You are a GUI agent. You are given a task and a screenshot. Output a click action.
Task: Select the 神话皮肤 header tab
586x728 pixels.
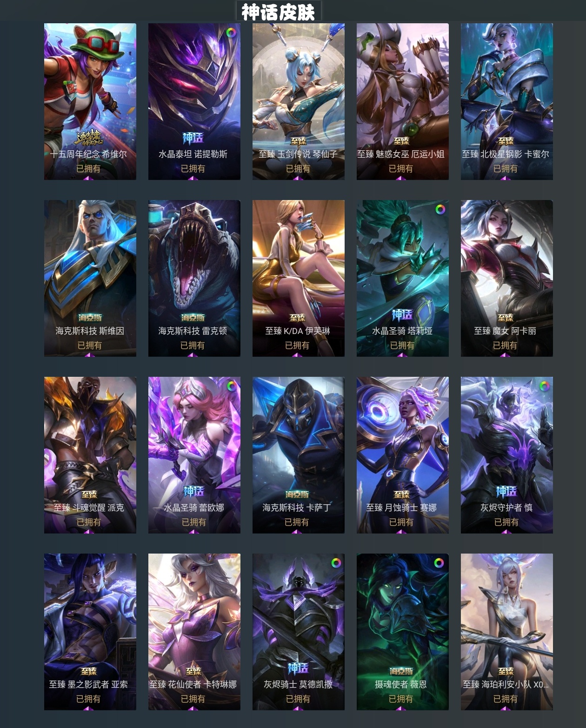point(278,12)
